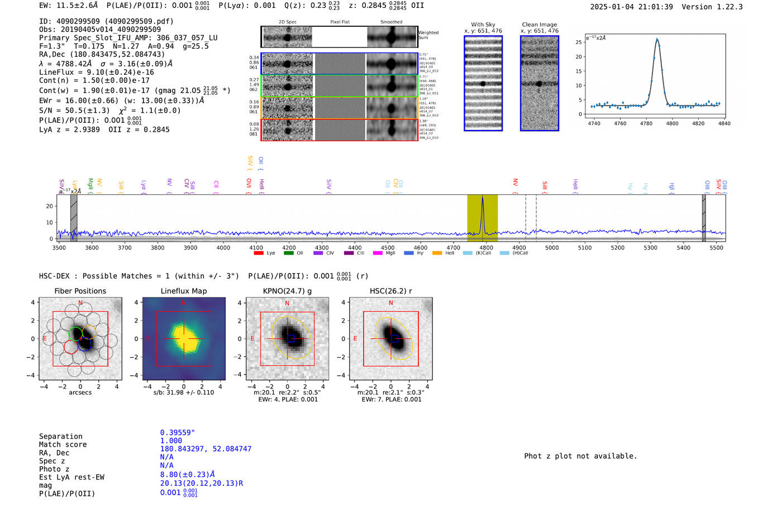782x532 pixels.
Task: Click the (H)CaII legend swatch
Action: tap(504, 253)
